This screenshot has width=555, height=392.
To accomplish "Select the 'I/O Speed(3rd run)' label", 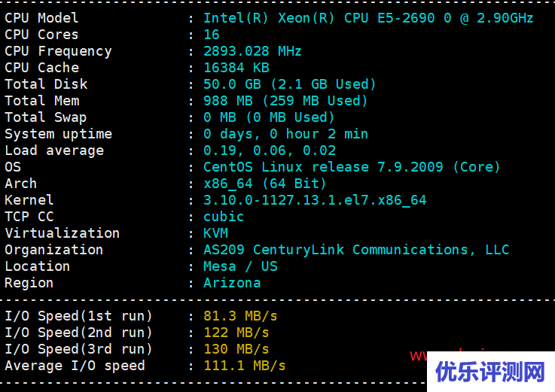I will [x=78, y=349].
